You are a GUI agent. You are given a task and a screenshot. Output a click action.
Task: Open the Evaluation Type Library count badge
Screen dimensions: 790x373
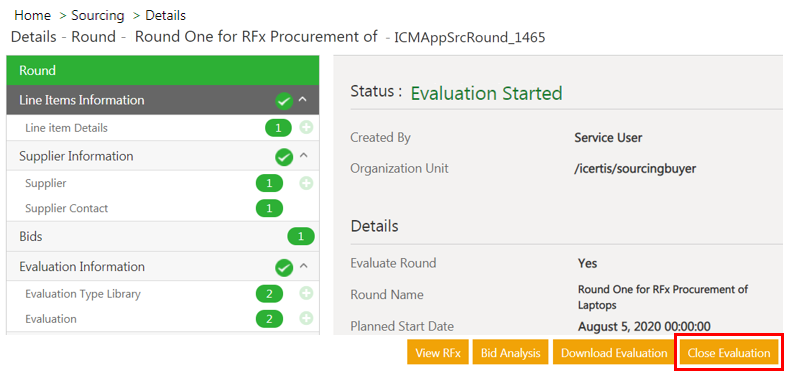[x=270, y=293]
